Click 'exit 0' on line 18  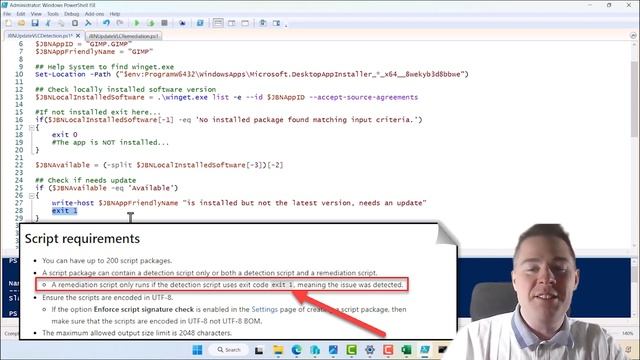tap(64, 135)
